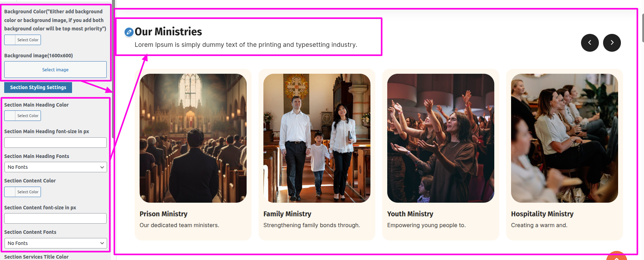The image size is (644, 260).
Task: Open Section Content Fonts dropdown
Action: 56,243
